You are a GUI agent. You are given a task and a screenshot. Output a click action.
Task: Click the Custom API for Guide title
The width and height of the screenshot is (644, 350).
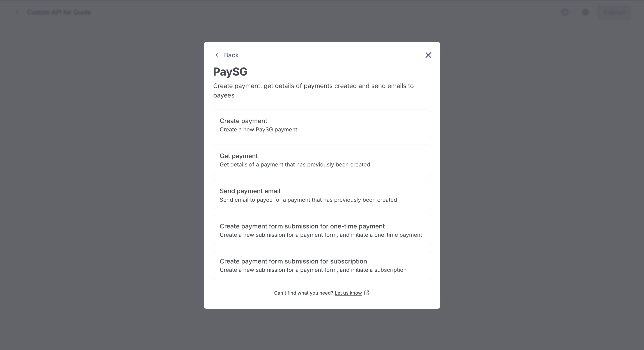tap(59, 12)
